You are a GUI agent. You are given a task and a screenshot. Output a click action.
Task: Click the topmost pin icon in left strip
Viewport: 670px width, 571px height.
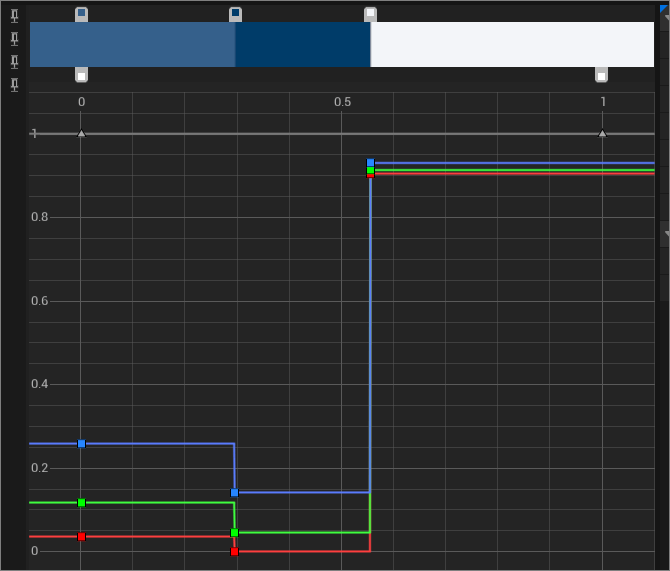tap(15, 16)
